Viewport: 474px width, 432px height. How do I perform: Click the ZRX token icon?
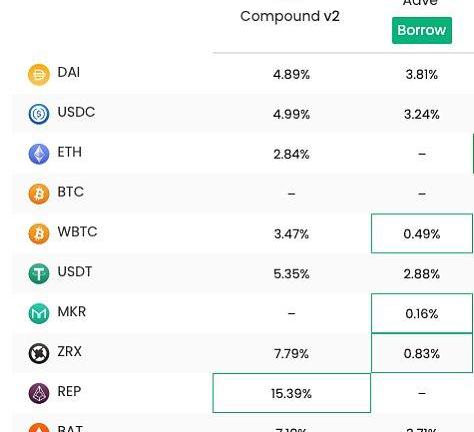[39, 353]
